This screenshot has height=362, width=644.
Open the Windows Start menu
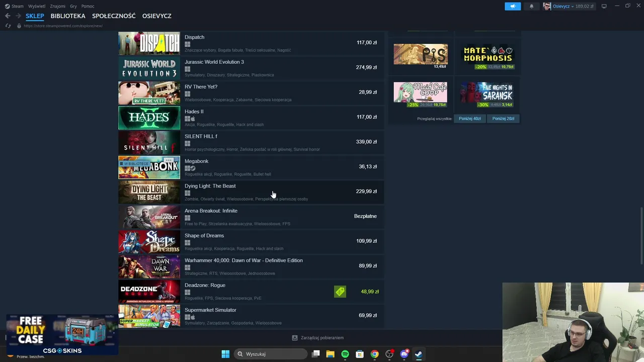225,354
